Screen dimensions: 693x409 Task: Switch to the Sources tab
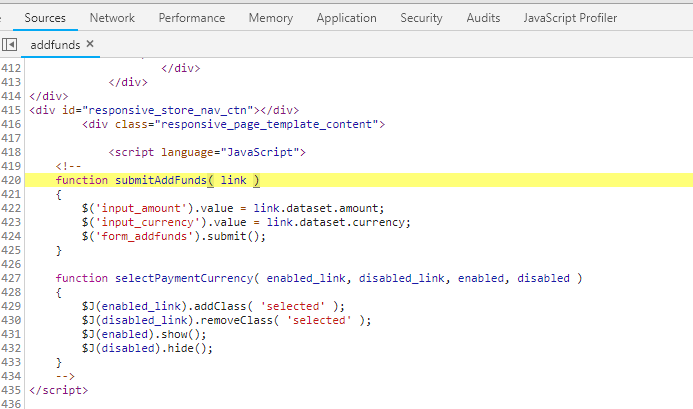[x=45, y=18]
